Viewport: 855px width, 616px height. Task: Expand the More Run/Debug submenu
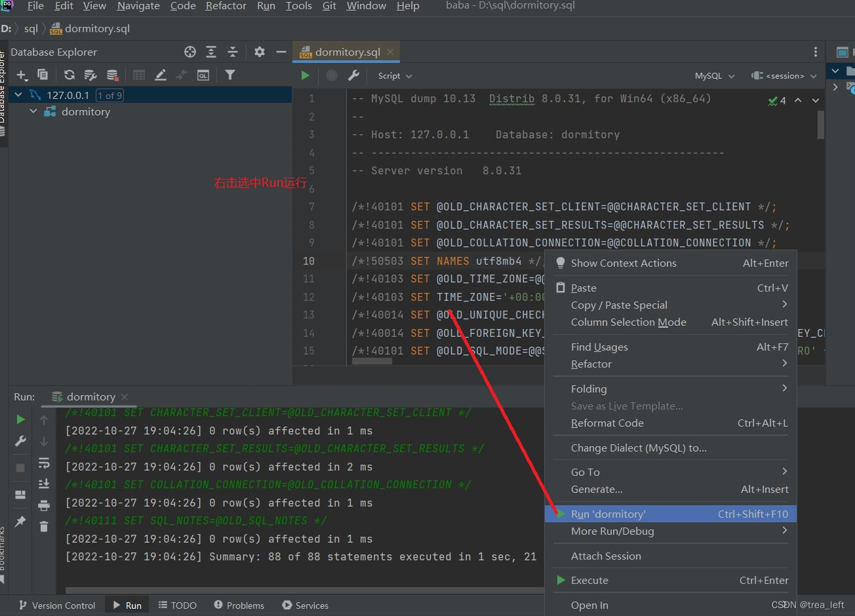(x=671, y=531)
